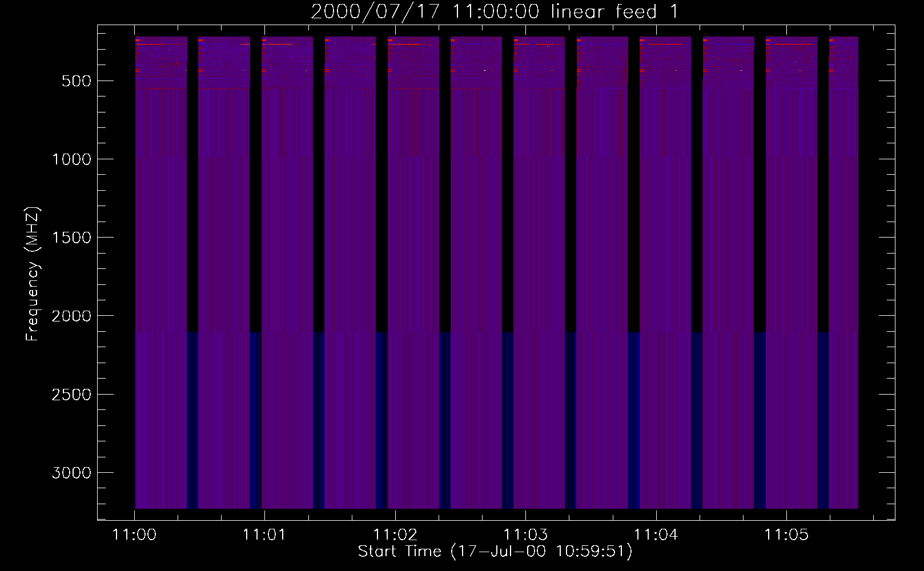Click the 1500 frequency tick label

coord(71,238)
